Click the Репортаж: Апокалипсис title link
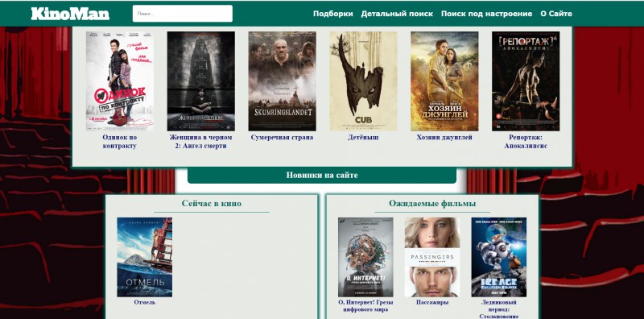This screenshot has width=644, height=319. pos(526,142)
